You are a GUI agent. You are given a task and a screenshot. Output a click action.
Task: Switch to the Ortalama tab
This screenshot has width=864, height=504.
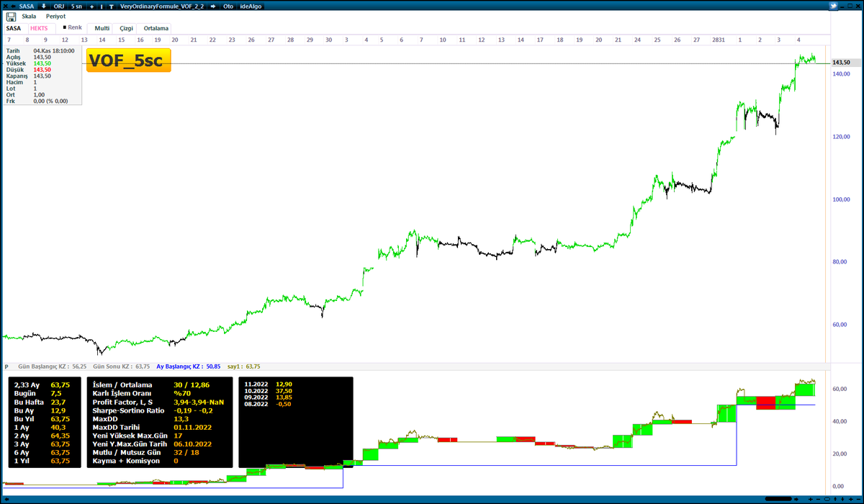156,28
